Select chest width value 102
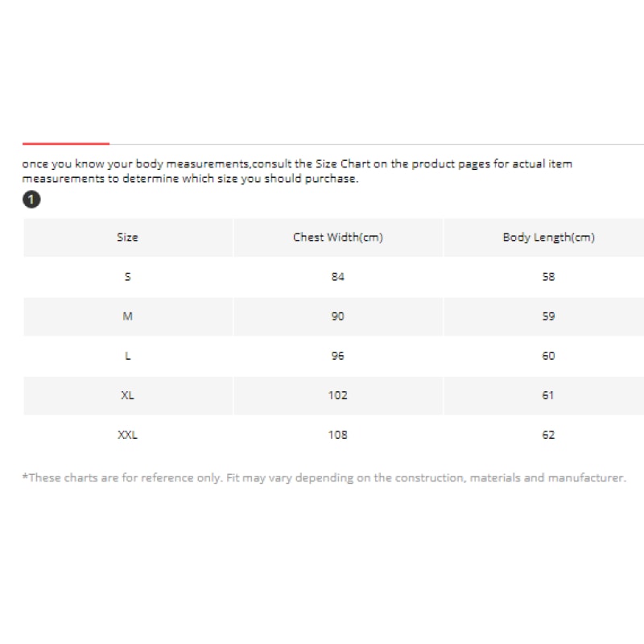 tap(337, 395)
